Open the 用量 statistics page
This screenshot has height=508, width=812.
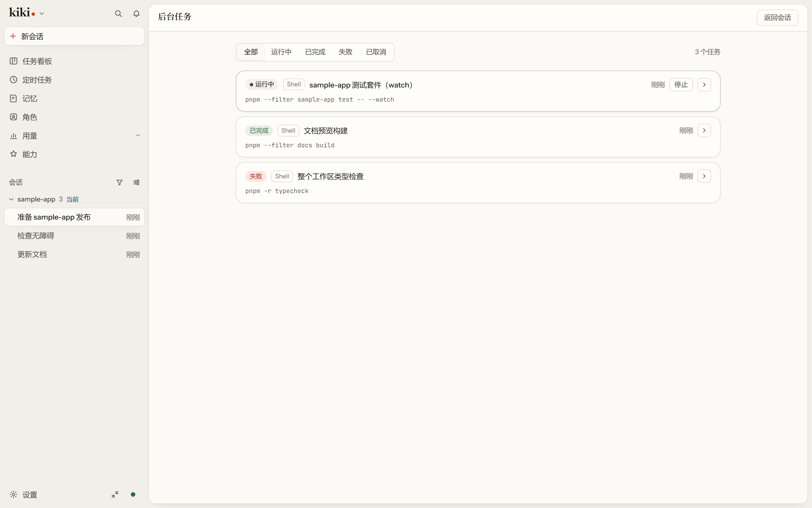74,136
